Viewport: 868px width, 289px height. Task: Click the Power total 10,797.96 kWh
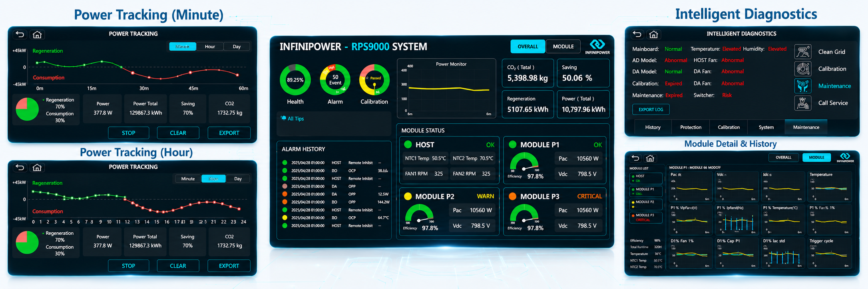583,109
